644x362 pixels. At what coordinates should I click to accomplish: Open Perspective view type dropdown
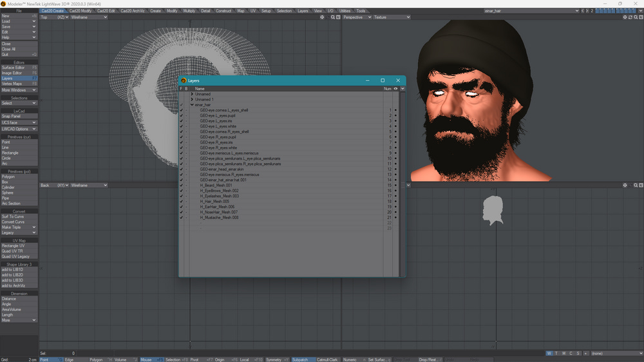pyautogui.click(x=357, y=17)
